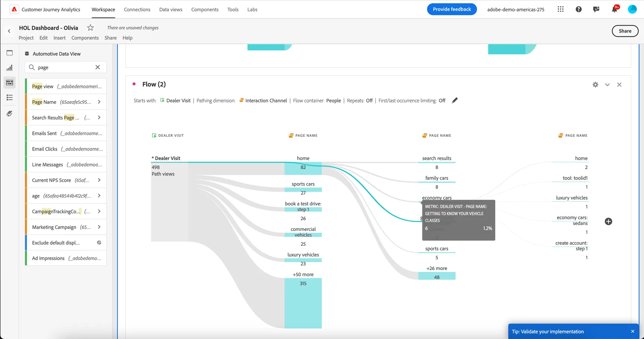Screen dimensions: 644x339
Task: Expand the age dimension chevron
Action: pos(99,196)
